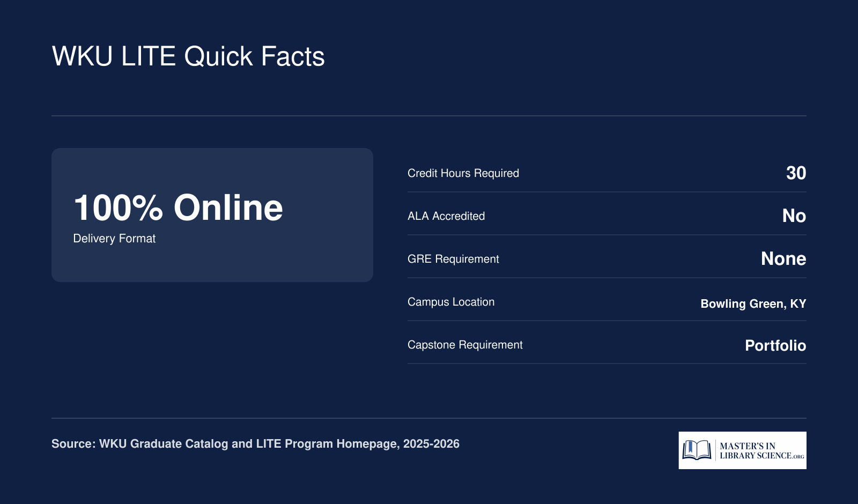
Task: Click the GRE Requirement label
Action: [x=453, y=259]
